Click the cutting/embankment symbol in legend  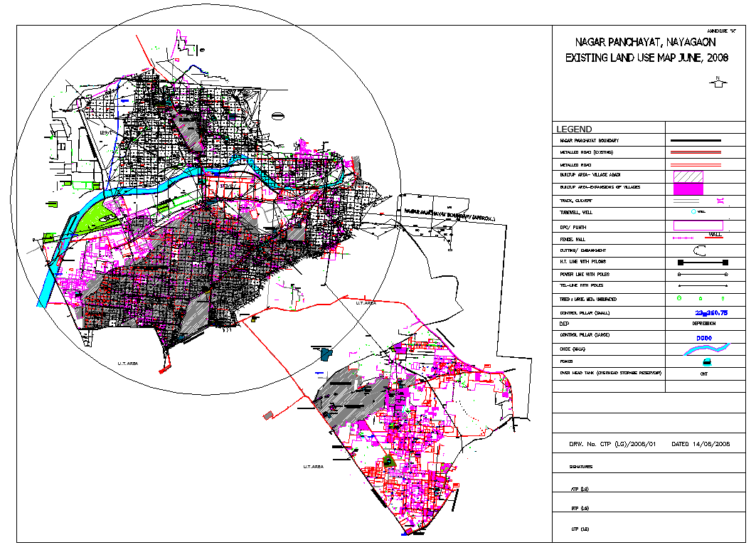click(699, 250)
